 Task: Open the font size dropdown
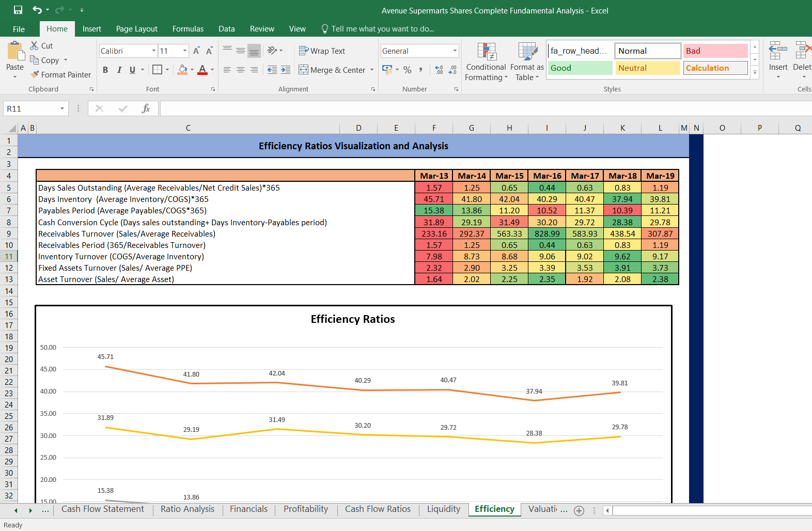(185, 51)
